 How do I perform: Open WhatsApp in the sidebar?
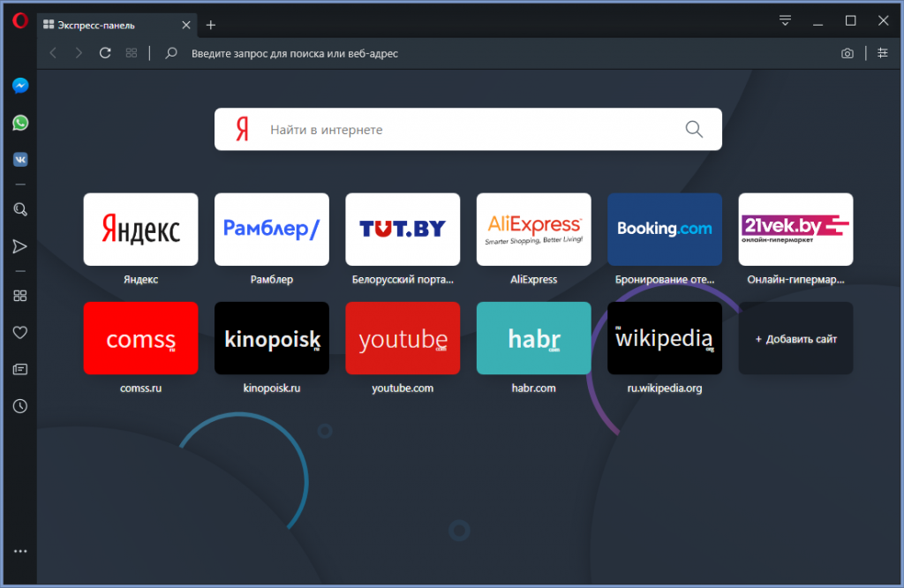tap(20, 123)
